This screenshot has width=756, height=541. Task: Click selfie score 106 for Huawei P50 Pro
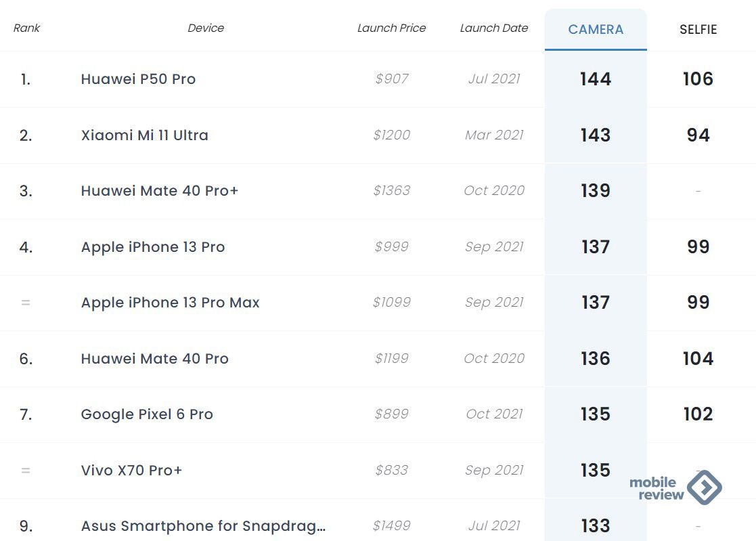(698, 79)
